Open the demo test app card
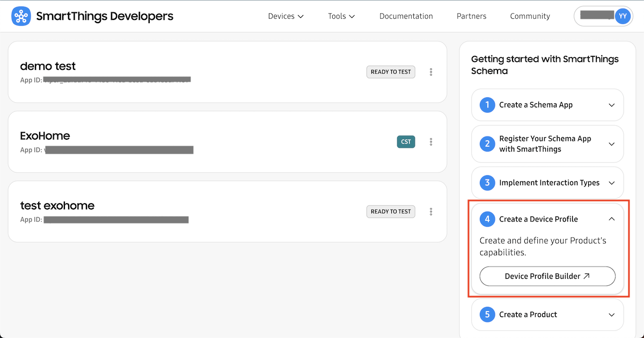Viewport: 644px width, 338px height. pos(228,72)
